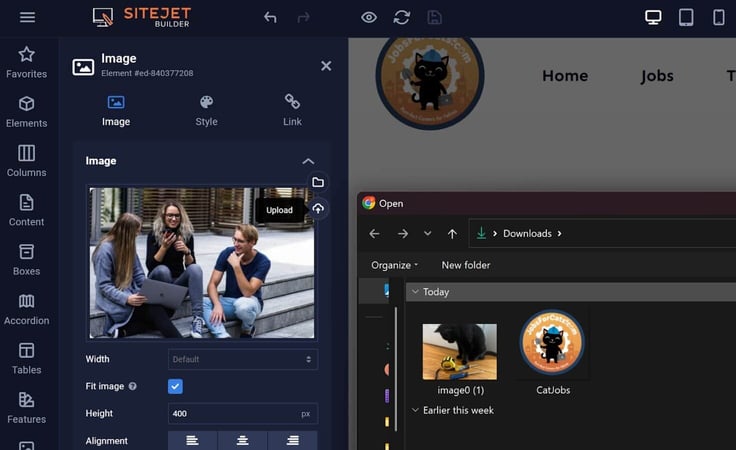Click the Fit image help icon
The image size is (736, 450).
coord(133,386)
